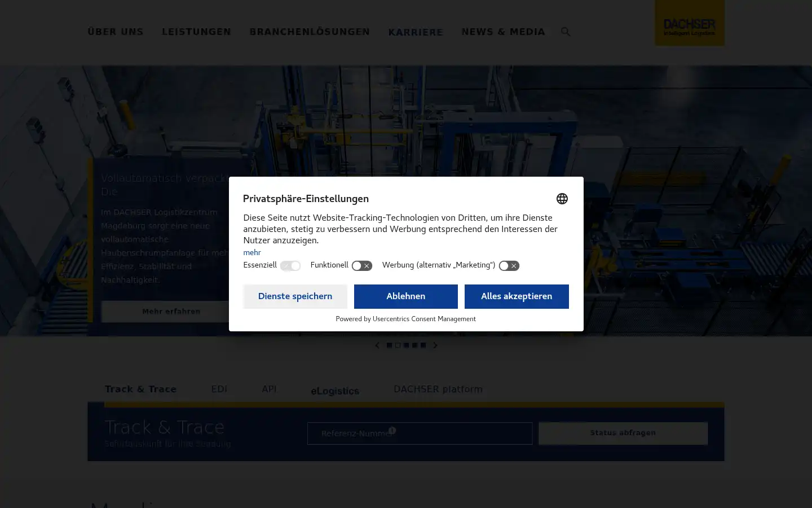Image resolution: width=812 pixels, height=508 pixels.
Task: Show next carousel slide with right arrow
Action: 435,345
